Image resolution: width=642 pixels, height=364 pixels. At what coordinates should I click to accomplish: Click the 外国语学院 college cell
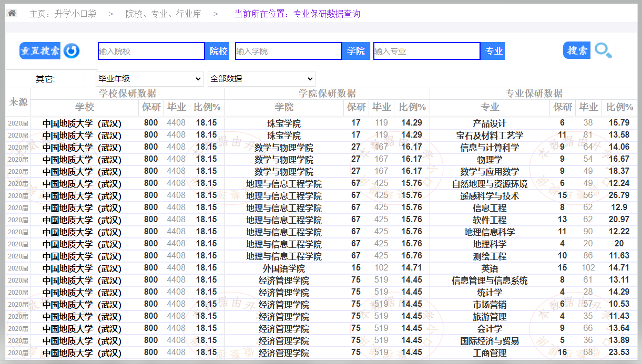[284, 268]
